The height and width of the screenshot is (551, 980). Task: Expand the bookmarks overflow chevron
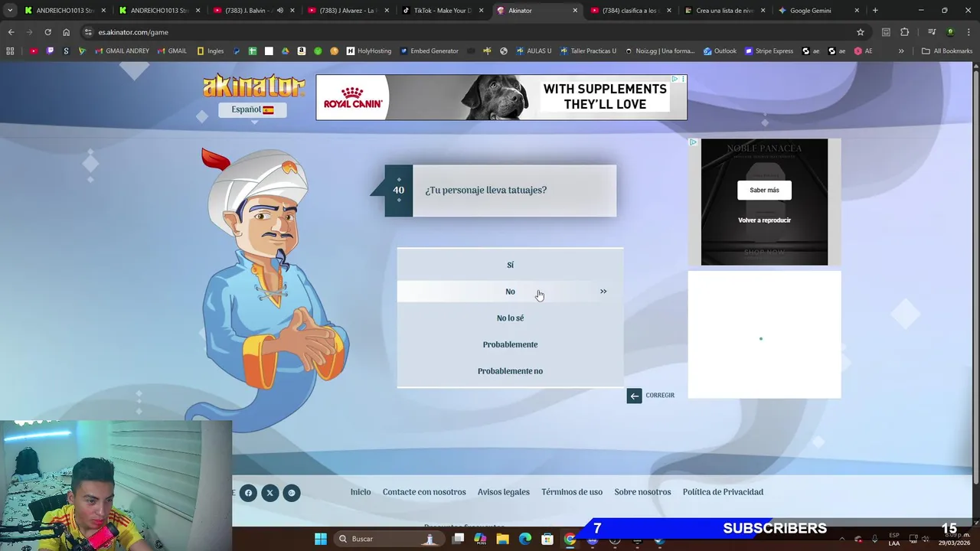point(901,51)
